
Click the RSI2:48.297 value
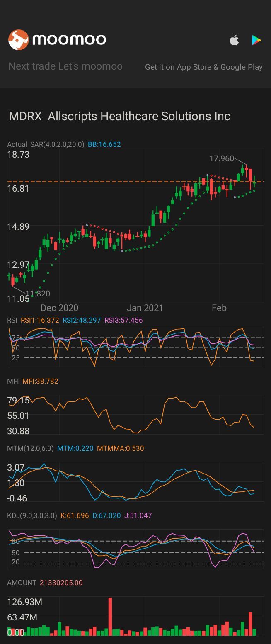point(82,320)
